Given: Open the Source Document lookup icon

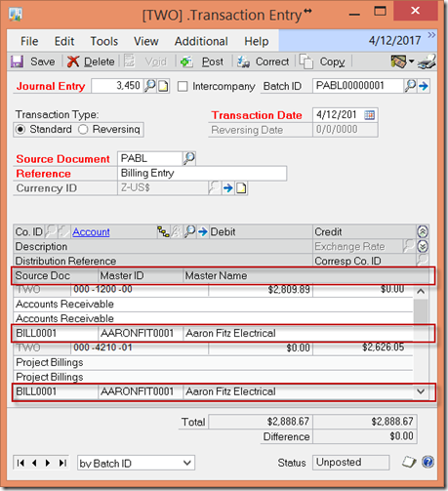Looking at the screenshot, I should (189, 158).
